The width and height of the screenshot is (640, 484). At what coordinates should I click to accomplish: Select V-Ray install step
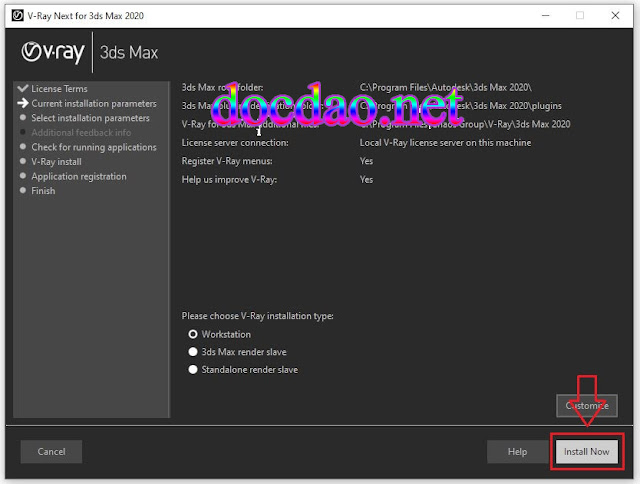click(x=56, y=162)
